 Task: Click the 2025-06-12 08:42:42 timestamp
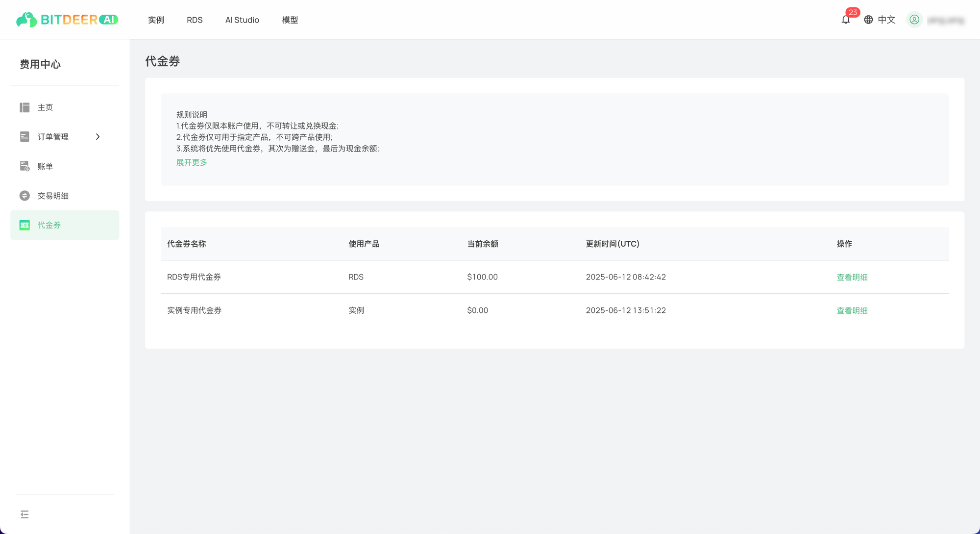(x=626, y=277)
